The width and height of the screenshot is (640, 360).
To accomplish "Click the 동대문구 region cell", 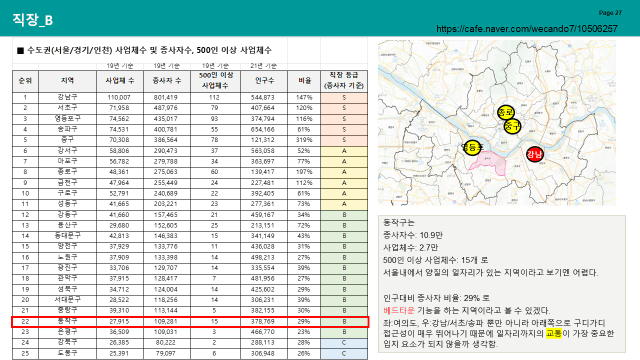I will pos(67,236).
